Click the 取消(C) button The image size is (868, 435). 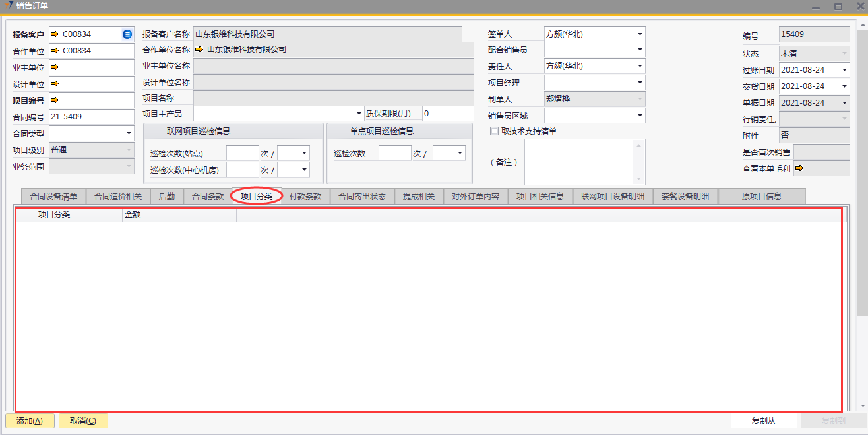pos(83,421)
